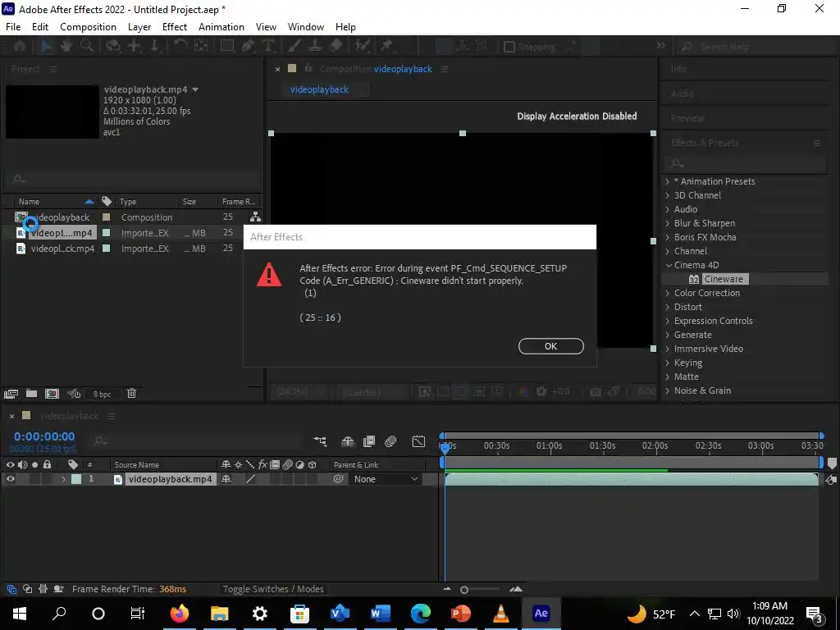This screenshot has height=630, width=840.
Task: Expand the Color Correction category
Action: coord(668,293)
